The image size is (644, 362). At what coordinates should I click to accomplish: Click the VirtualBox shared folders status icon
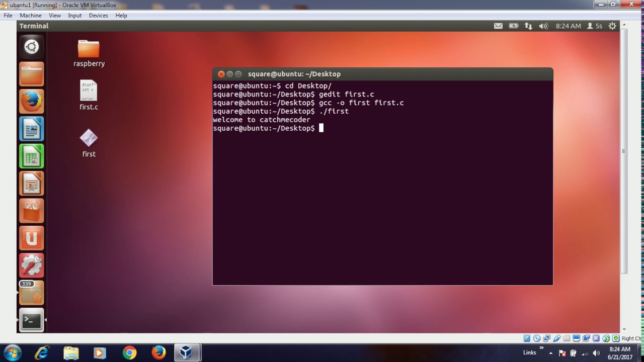(567, 338)
